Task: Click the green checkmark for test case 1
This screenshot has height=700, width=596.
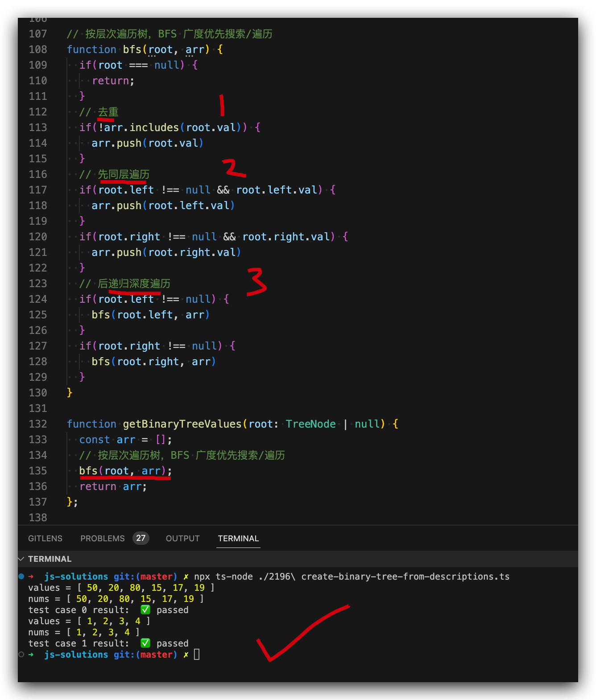Action: [145, 643]
